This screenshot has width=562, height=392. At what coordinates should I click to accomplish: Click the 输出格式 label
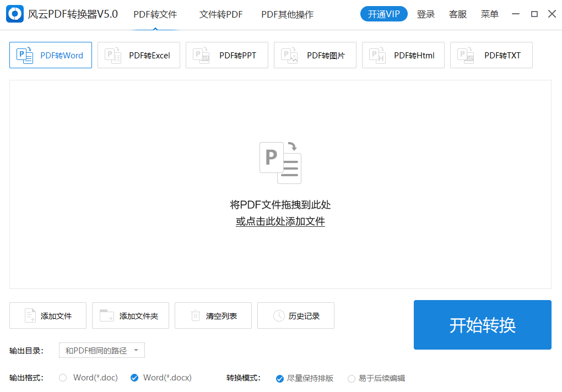click(26, 378)
